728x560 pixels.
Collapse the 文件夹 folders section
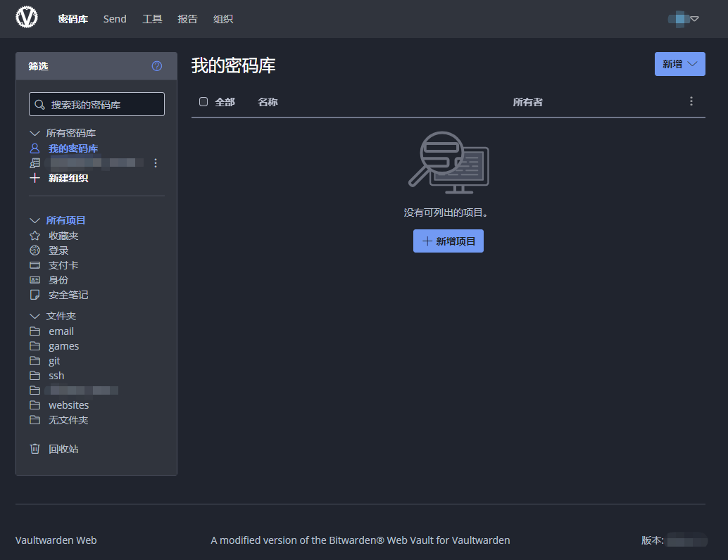pyautogui.click(x=34, y=317)
